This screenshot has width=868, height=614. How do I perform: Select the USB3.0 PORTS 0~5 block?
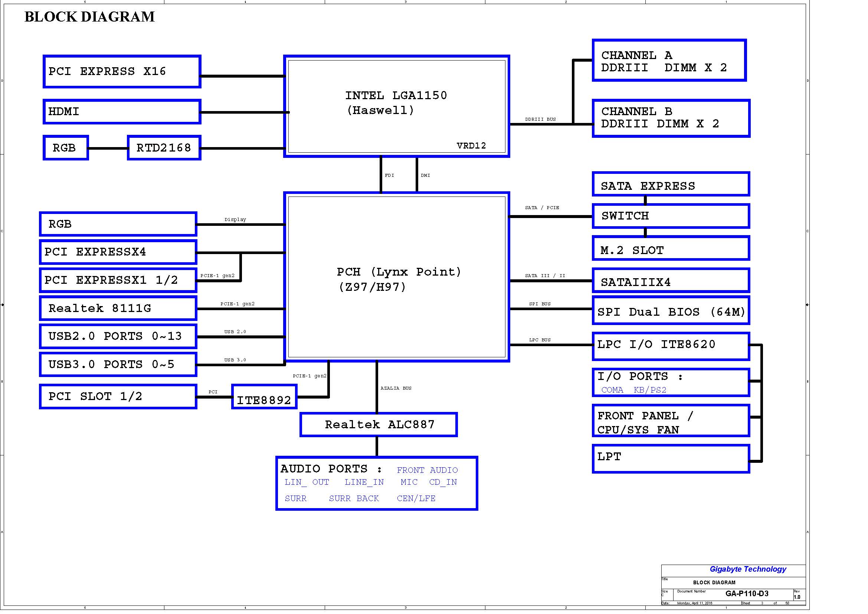[x=118, y=364]
